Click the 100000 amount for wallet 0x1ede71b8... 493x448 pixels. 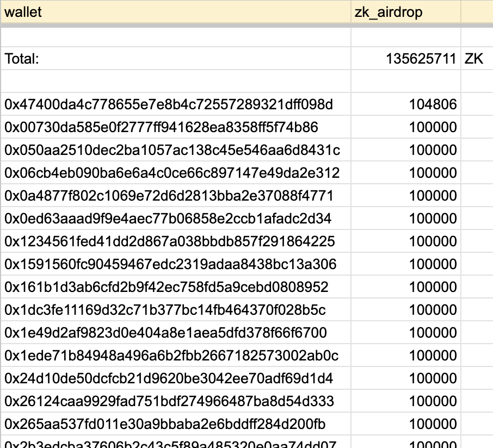coord(406,356)
